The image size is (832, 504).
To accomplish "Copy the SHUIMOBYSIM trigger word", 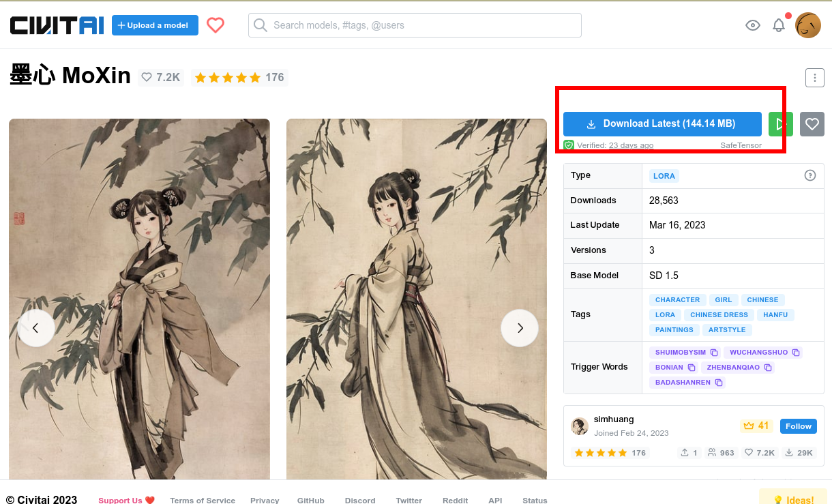I will pos(714,353).
